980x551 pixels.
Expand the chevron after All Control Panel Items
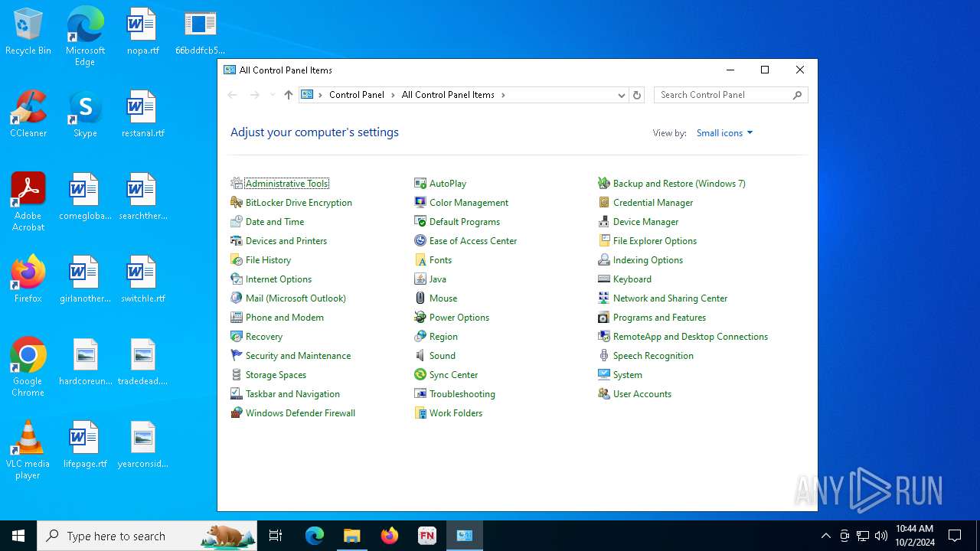pos(503,95)
